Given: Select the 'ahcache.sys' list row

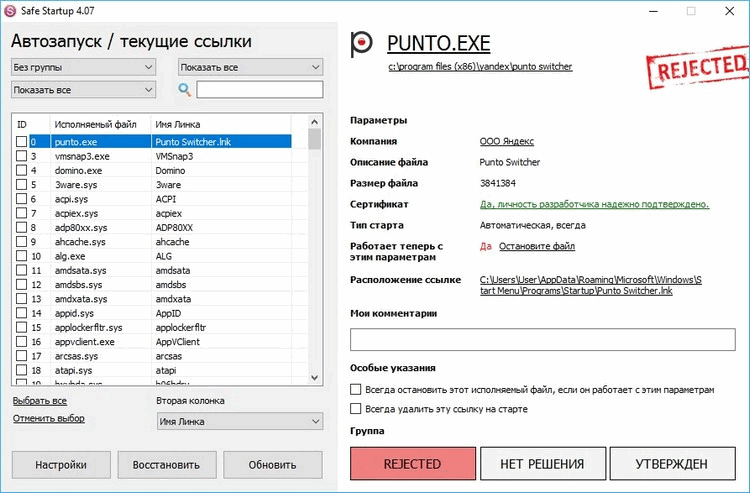Looking at the screenshot, I should click(153, 242).
